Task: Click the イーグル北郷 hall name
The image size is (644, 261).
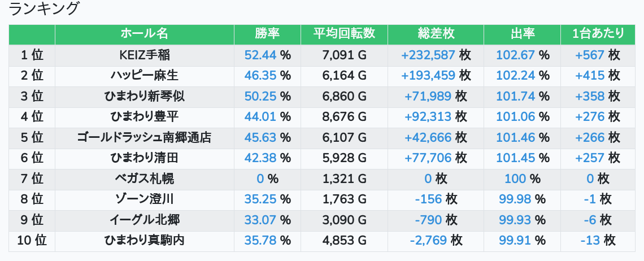Action: 144,220
